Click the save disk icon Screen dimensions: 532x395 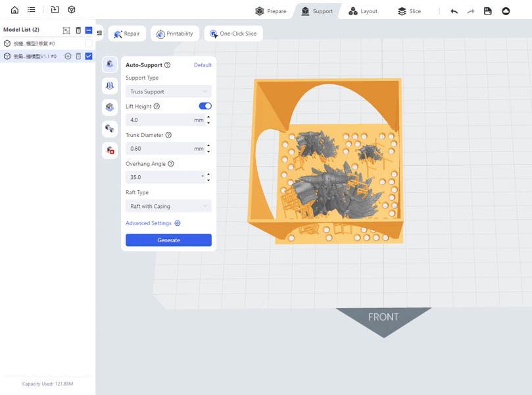pos(487,11)
